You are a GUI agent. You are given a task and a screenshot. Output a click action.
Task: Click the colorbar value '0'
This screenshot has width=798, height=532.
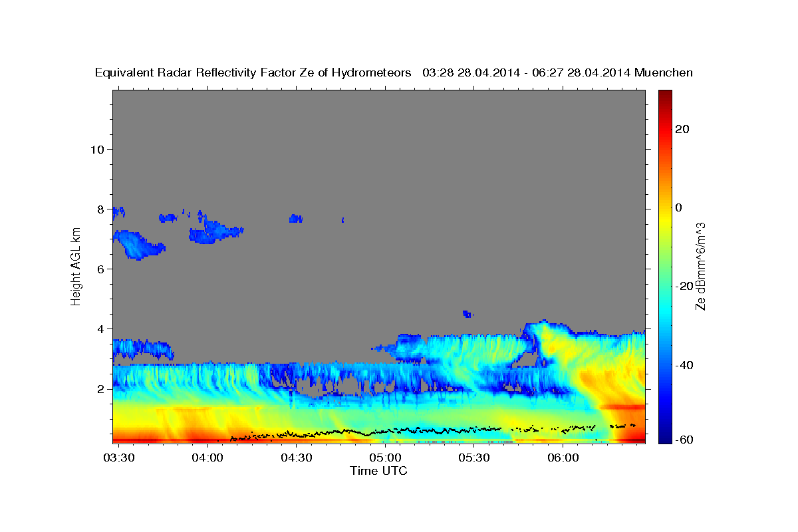point(678,207)
